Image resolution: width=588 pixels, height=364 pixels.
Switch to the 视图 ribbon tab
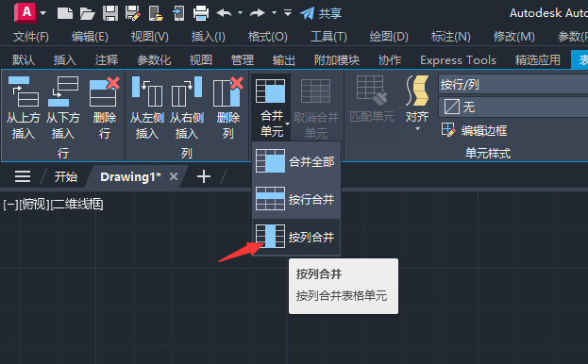click(x=201, y=60)
